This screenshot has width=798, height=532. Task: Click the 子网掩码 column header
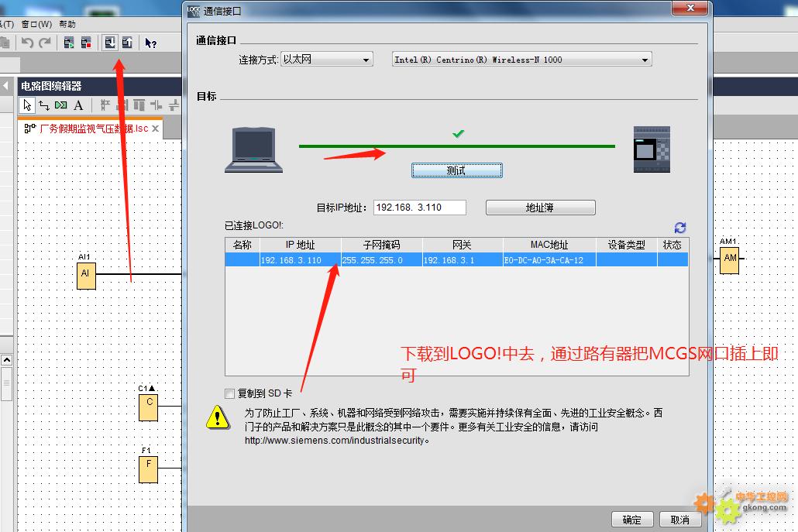point(382,245)
